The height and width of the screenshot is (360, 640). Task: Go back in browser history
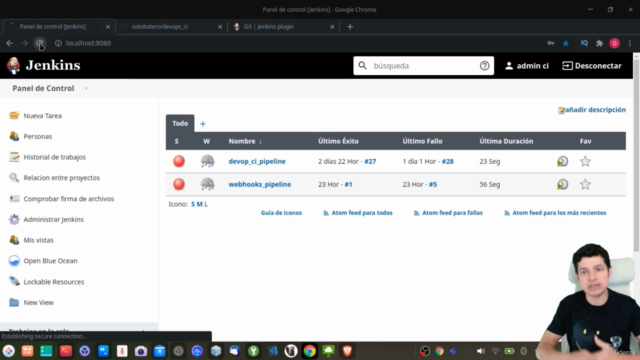10,43
